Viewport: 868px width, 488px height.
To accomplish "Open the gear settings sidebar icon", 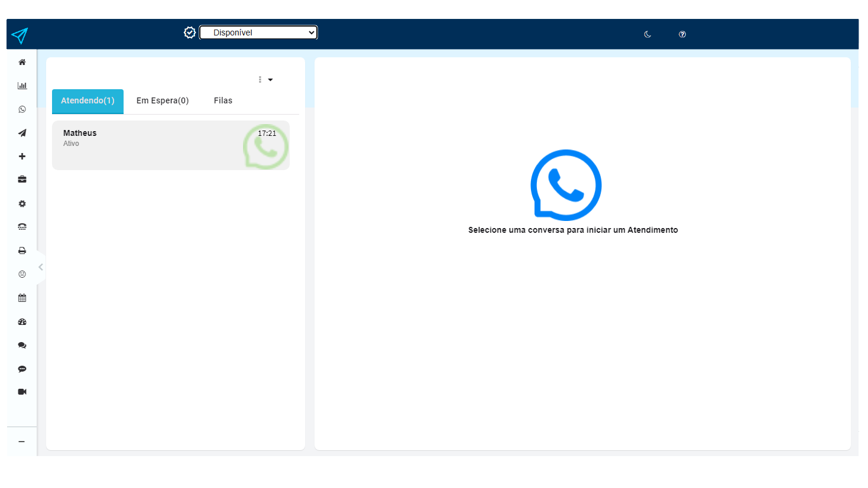I will pyautogui.click(x=22, y=204).
